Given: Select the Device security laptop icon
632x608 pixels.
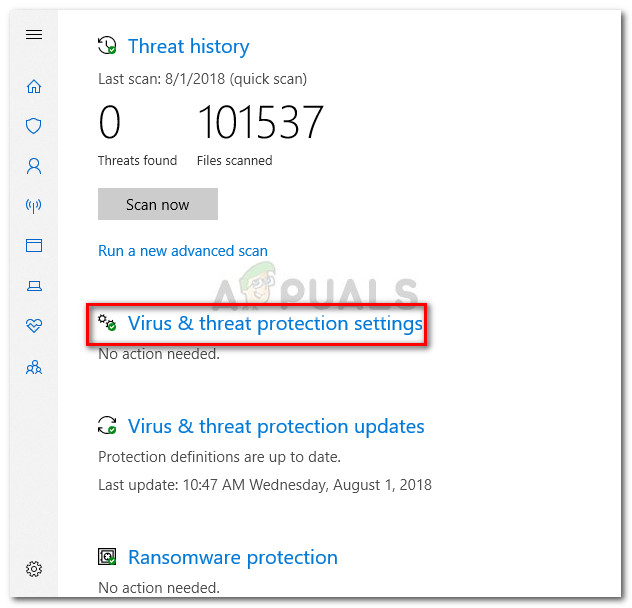Looking at the screenshot, I should pos(34,286).
